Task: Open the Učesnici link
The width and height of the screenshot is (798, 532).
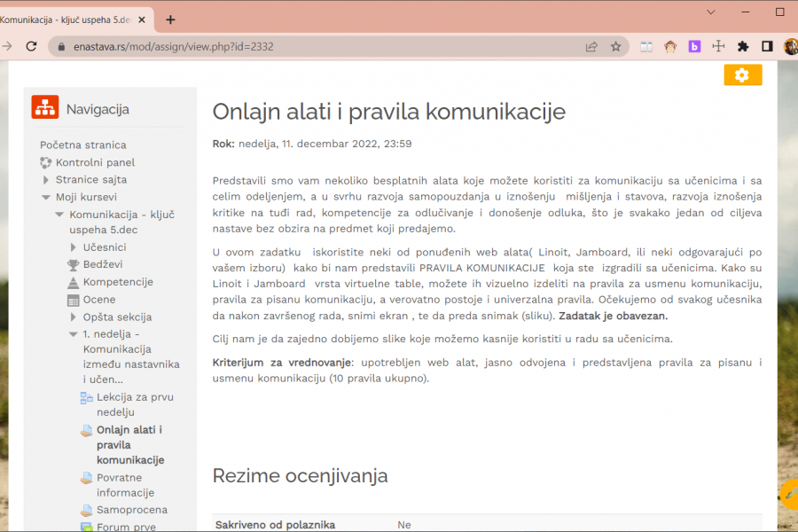Action: [x=105, y=247]
